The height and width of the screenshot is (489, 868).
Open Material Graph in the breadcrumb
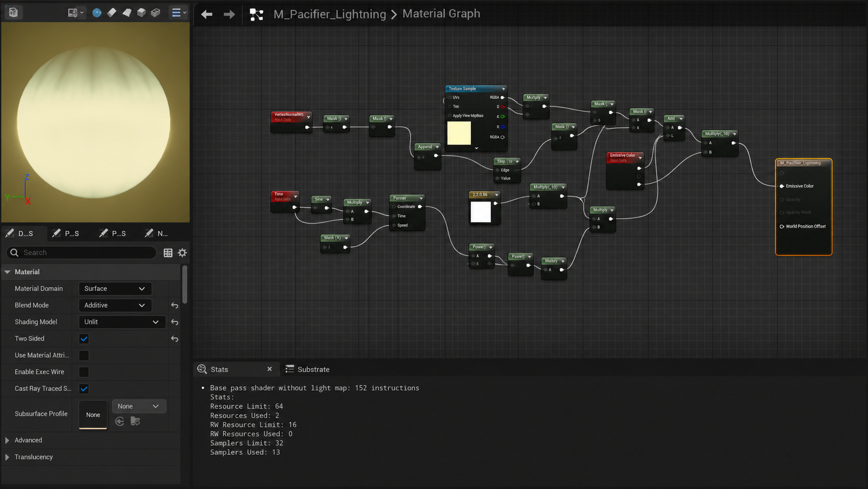click(x=441, y=14)
